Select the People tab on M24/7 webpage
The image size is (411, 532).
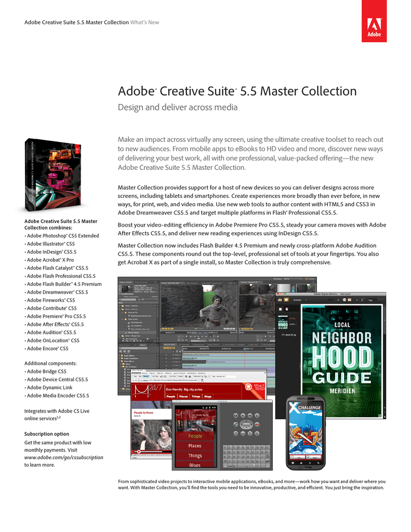pyautogui.click(x=171, y=396)
